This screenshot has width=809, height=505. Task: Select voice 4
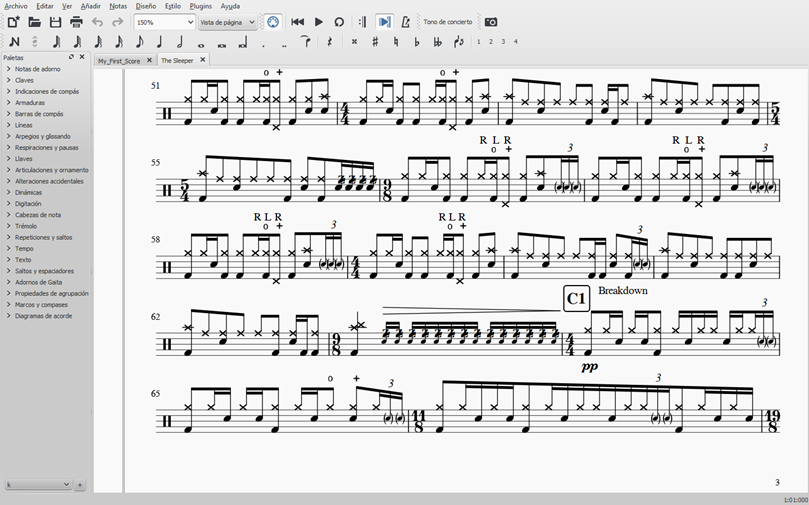[x=515, y=42]
